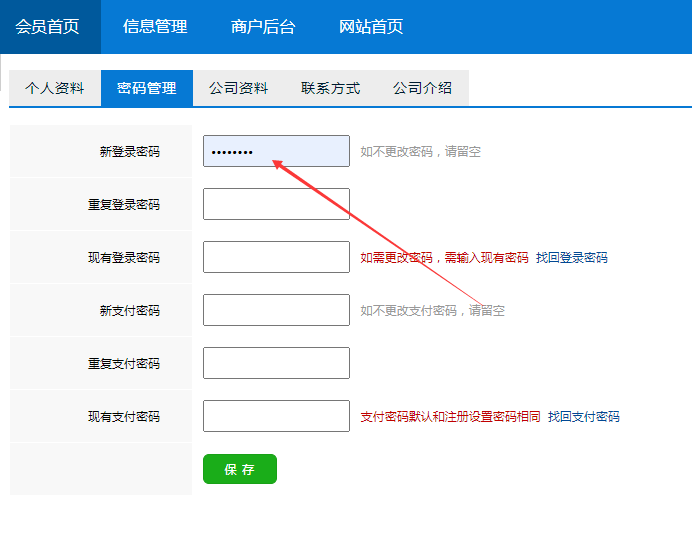The image size is (692, 554).
Task: Go to 信息管理 in top navigation
Action: point(155,27)
